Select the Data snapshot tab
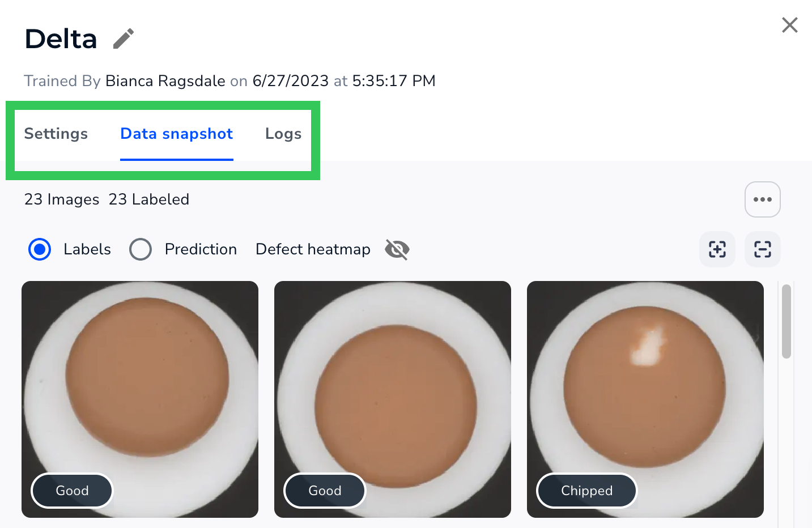Image resolution: width=812 pixels, height=528 pixels. coord(176,134)
